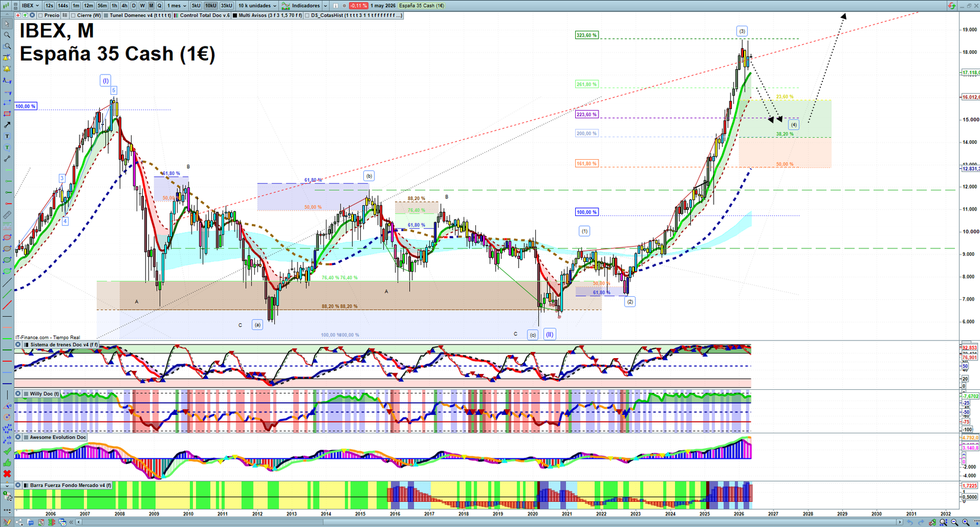Click the green arrow icon beside Precio
Screen dimensions: 980x527
(25, 15)
